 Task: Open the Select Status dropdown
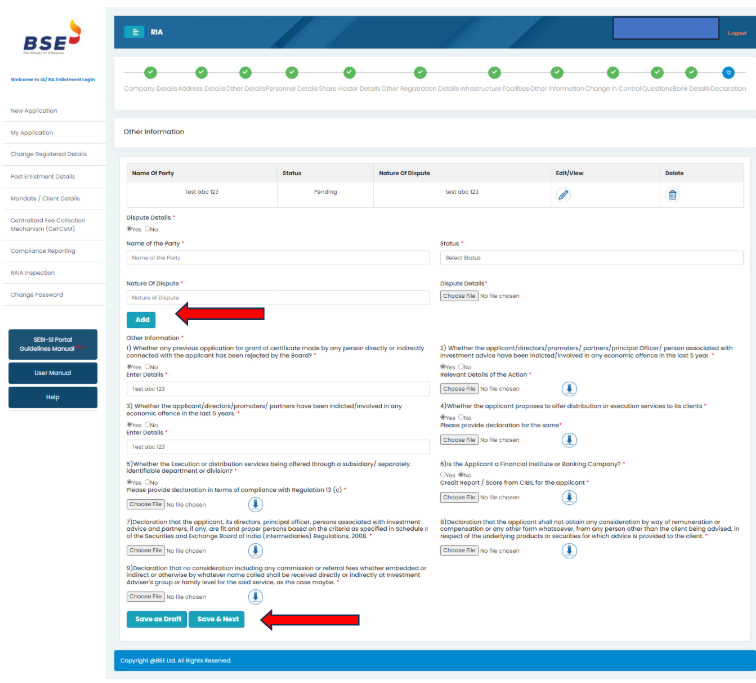(x=596, y=257)
